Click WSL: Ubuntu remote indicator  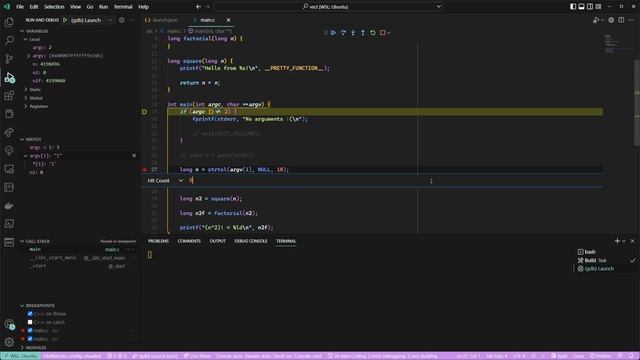click(x=20, y=356)
